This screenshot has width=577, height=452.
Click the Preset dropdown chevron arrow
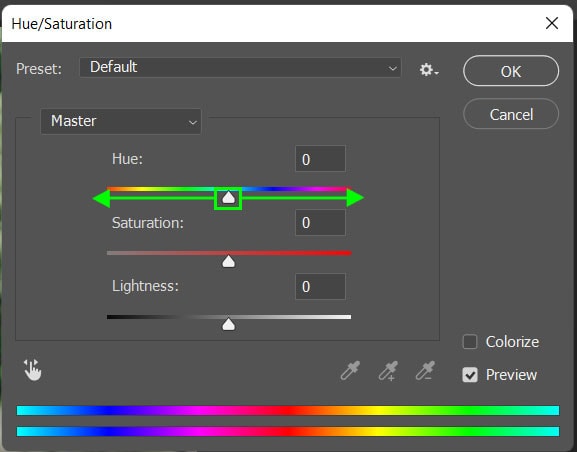click(393, 68)
